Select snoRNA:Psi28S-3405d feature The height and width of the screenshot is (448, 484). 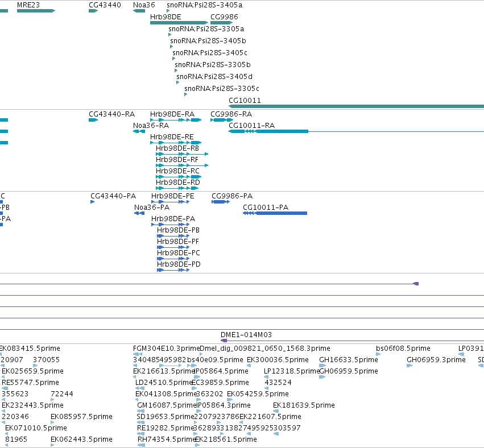[x=178, y=82]
